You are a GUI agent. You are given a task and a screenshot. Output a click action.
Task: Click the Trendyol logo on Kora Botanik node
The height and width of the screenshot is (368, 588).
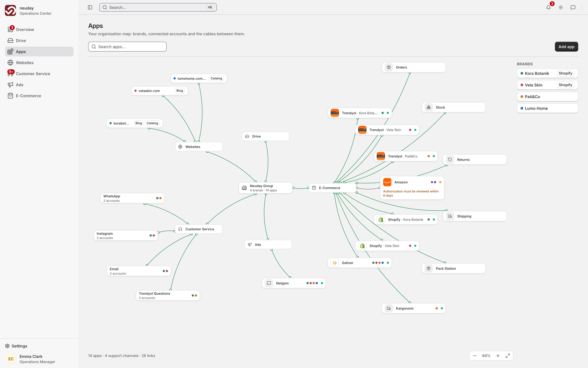click(x=335, y=113)
